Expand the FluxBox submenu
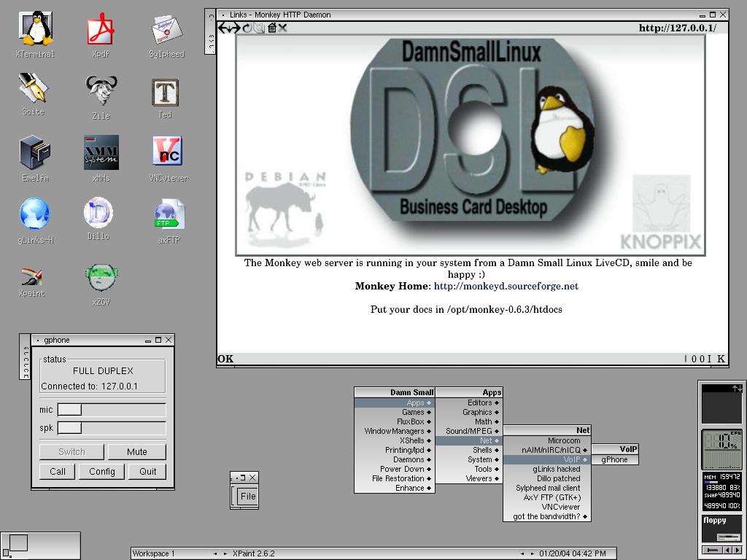Viewport: 747px width, 560px height. [395, 422]
